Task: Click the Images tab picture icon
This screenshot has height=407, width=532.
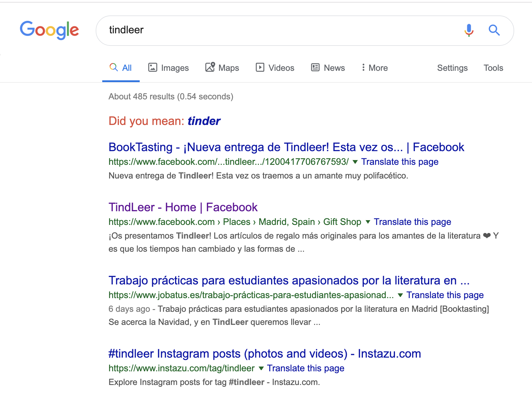Action: pyautogui.click(x=153, y=68)
